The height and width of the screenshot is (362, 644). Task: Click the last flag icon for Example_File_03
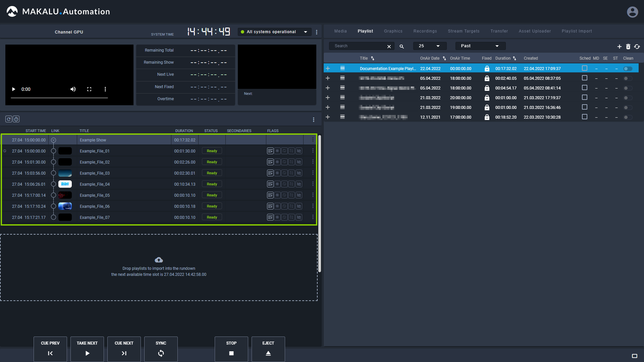(299, 173)
